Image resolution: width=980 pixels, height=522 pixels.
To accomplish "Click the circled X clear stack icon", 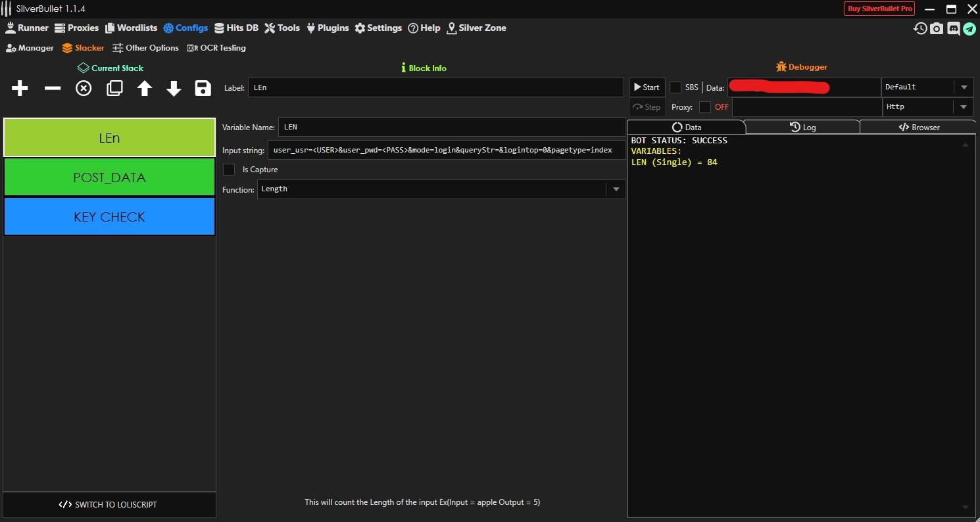I will point(84,88).
